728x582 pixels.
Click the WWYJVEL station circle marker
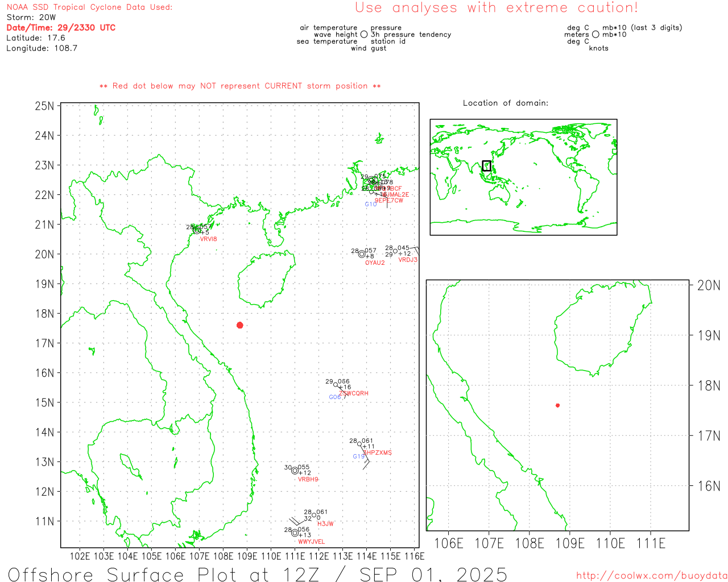point(295,533)
